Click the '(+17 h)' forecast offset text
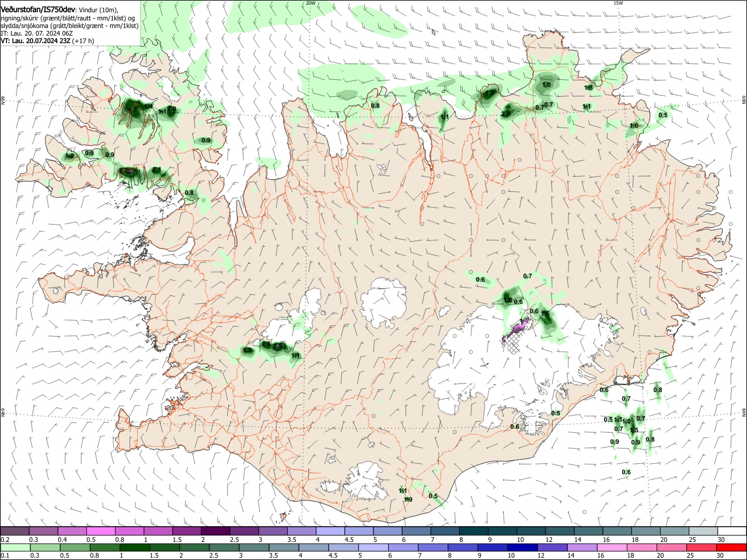 click(83, 41)
